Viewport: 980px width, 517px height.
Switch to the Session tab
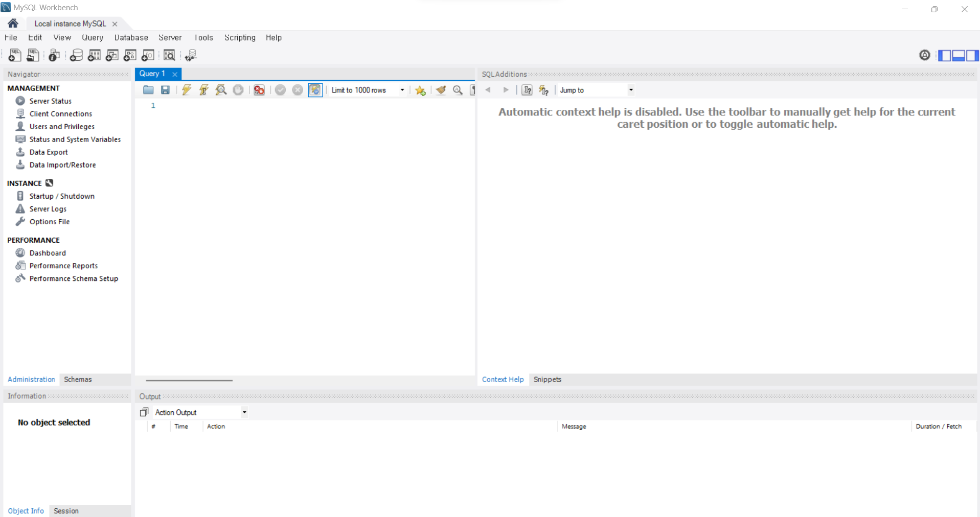coord(66,511)
